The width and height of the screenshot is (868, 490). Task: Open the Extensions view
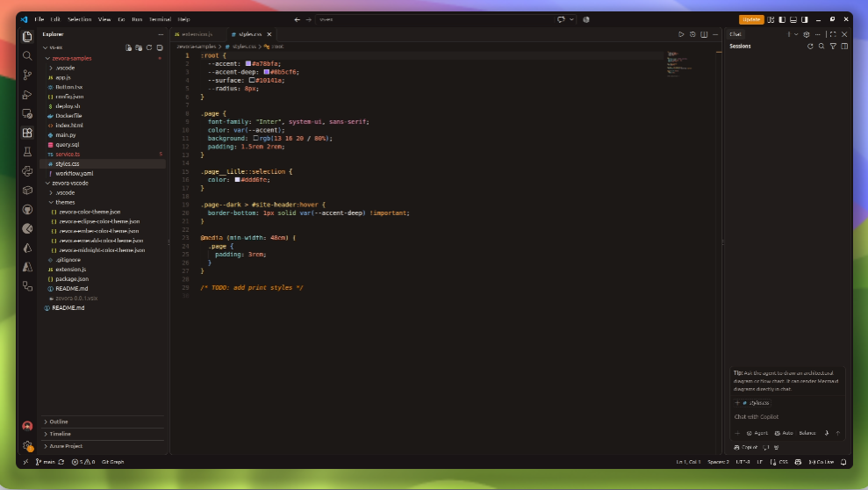27,133
